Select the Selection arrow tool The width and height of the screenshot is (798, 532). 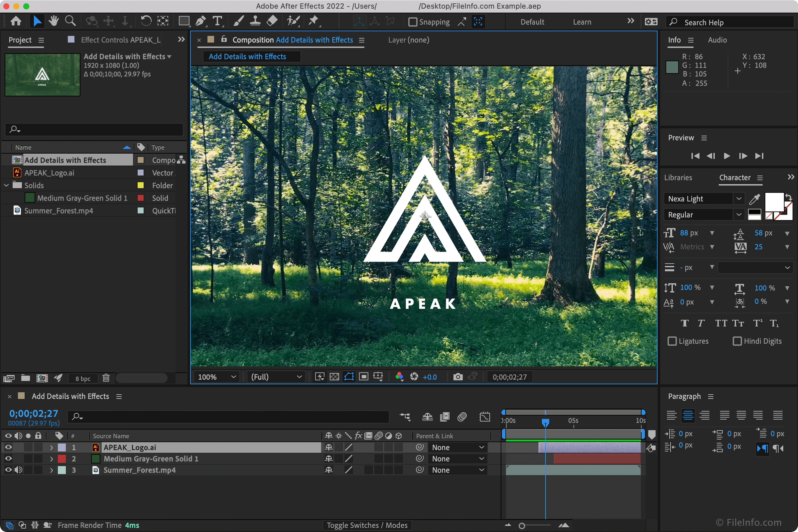pos(37,21)
